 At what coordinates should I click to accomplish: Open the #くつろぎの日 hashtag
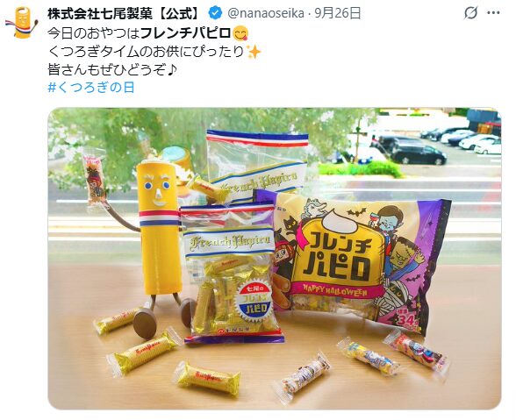pyautogui.click(x=91, y=88)
